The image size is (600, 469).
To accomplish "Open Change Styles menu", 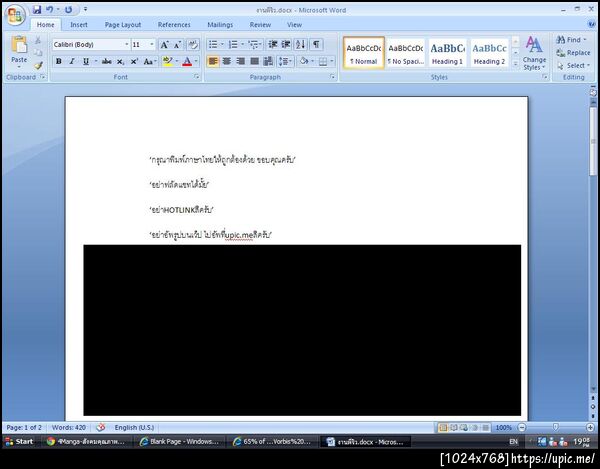I will coord(534,53).
